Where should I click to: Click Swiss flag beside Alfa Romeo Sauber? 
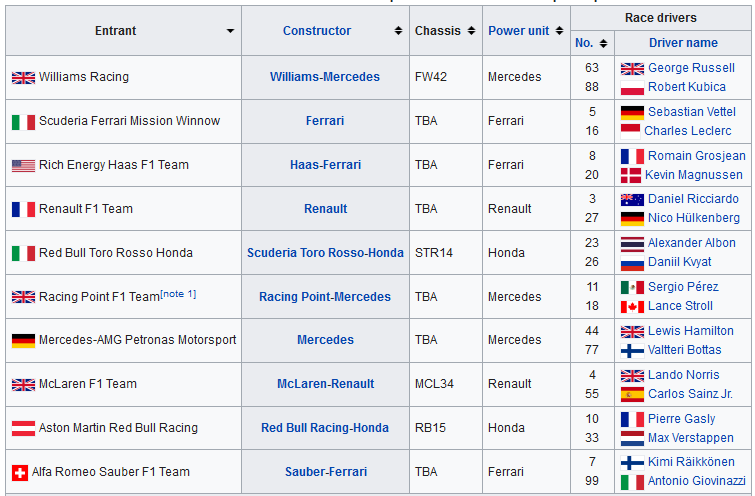coord(20,473)
